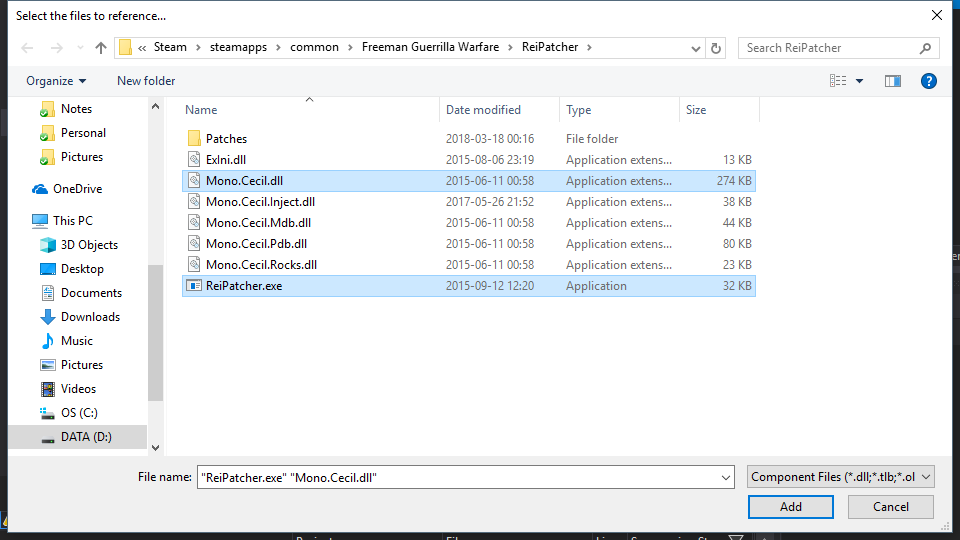
Task: Open Pictures under This PC
Action: pos(82,365)
